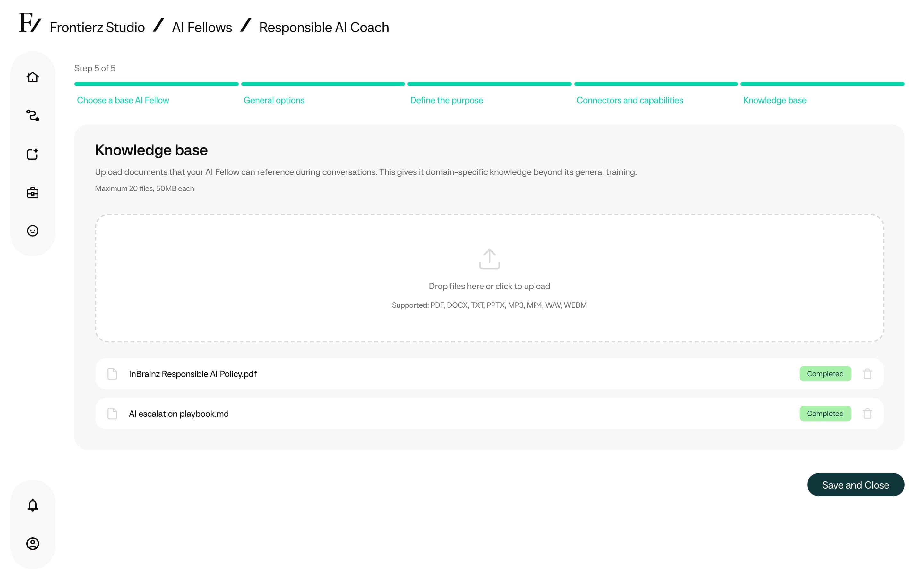Go to Choose a base AI Fellow step
Viewport: 924px width, 577px height.
[x=123, y=100]
